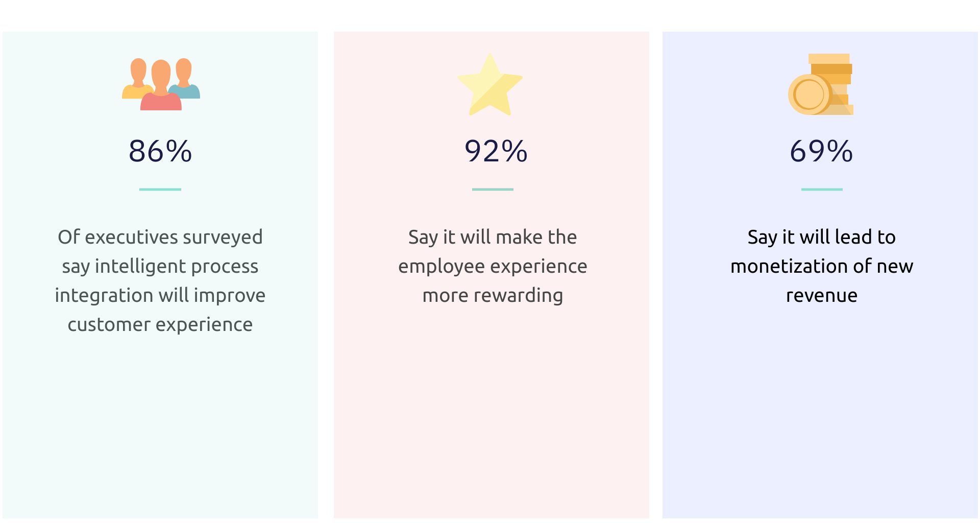This screenshot has width=980, height=523.
Task: Click the round front-facing gold coin
Action: coord(809,94)
